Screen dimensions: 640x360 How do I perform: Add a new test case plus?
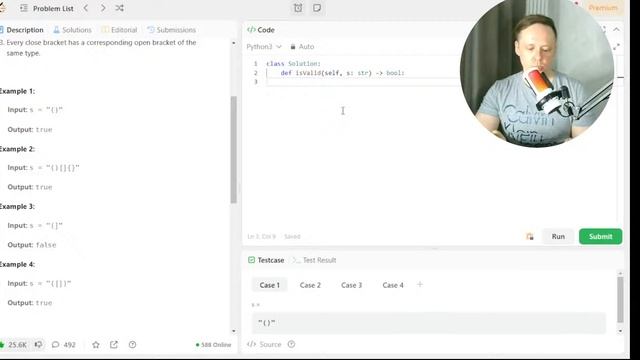(x=420, y=284)
